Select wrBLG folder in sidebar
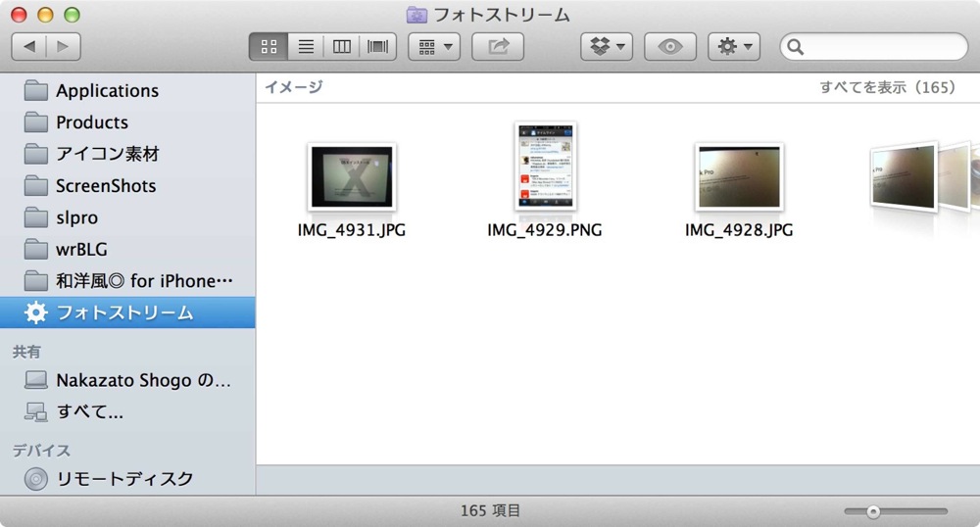This screenshot has height=527, width=980. [127, 249]
